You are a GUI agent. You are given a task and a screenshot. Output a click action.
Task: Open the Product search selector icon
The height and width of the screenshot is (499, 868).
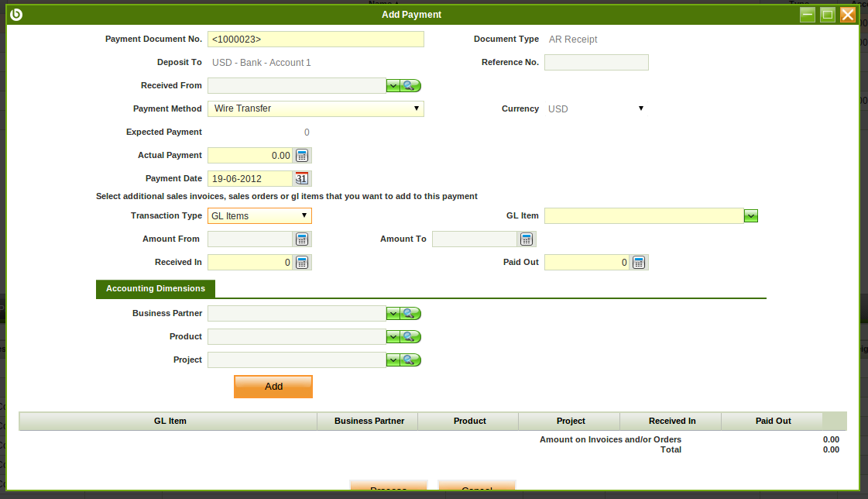411,337
